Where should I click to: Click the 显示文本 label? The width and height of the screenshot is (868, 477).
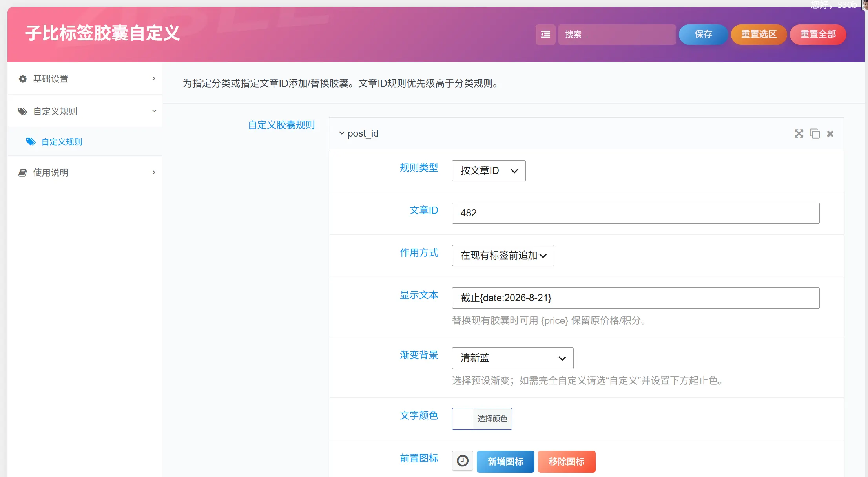pyautogui.click(x=419, y=295)
